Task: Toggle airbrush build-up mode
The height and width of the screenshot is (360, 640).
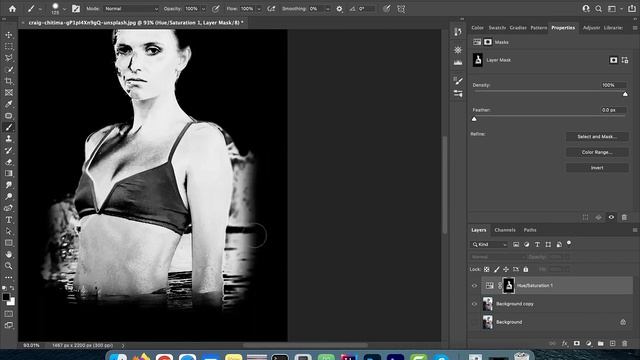Action: click(271, 9)
